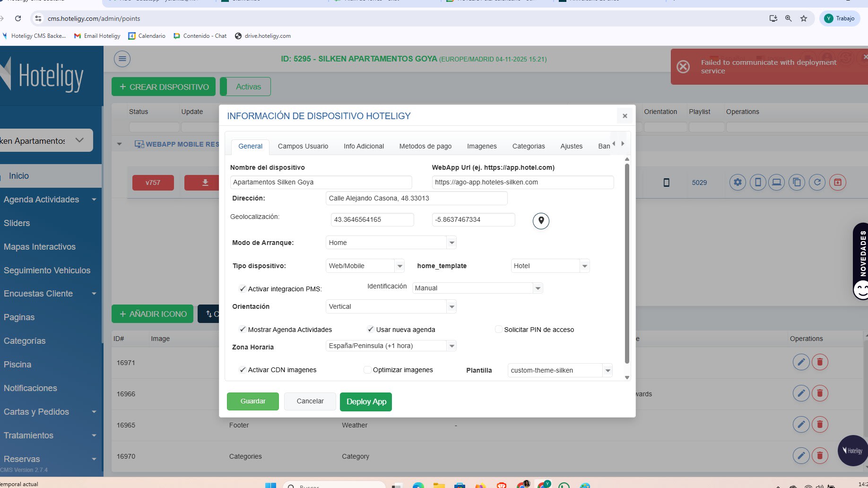Image resolution: width=868 pixels, height=488 pixels.
Task: Click the geolocation map pin icon
Action: click(x=541, y=221)
